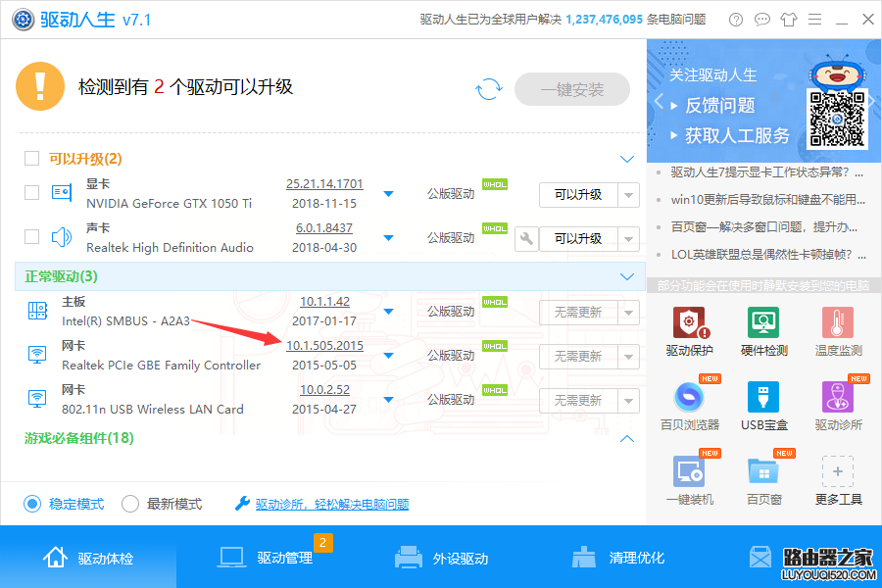Open 更多工具 plus icon
Screen dimensions: 882x588
click(x=838, y=471)
